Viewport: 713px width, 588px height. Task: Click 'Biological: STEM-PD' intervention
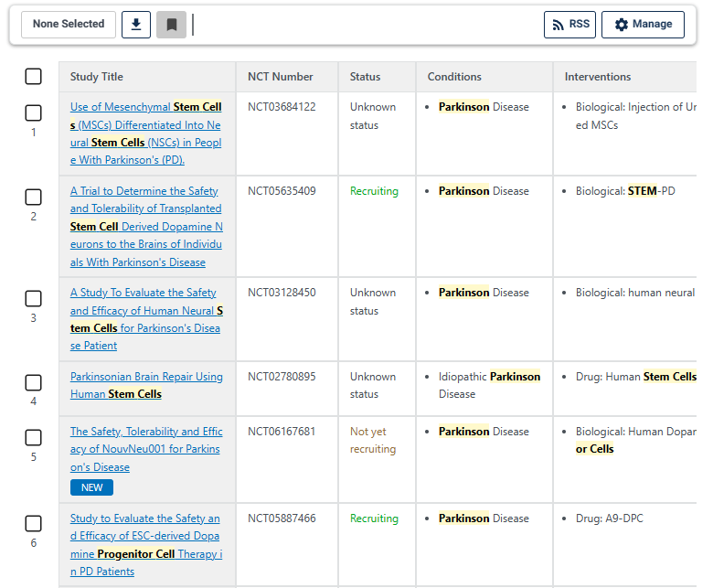pos(625,191)
